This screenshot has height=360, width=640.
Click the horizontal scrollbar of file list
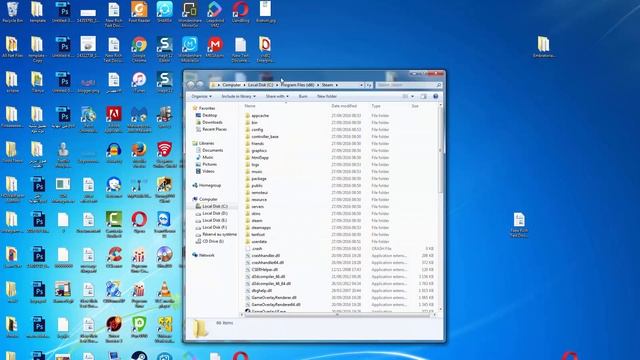[x=337, y=315]
